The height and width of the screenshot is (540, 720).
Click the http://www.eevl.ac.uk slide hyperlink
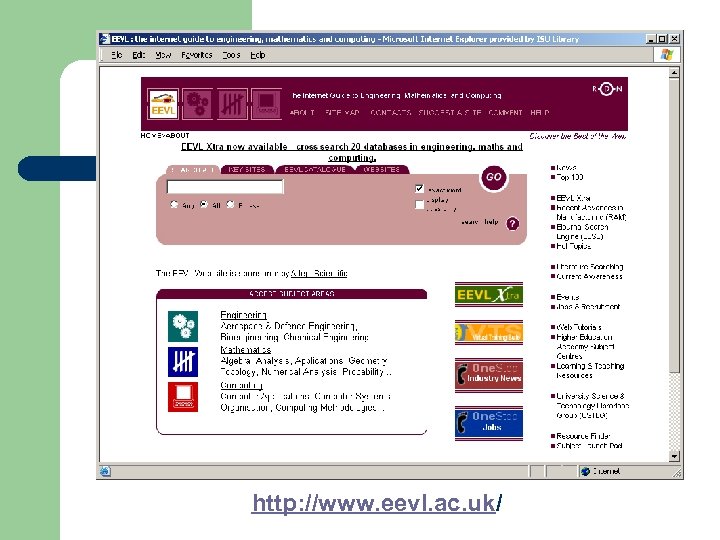pos(377,503)
